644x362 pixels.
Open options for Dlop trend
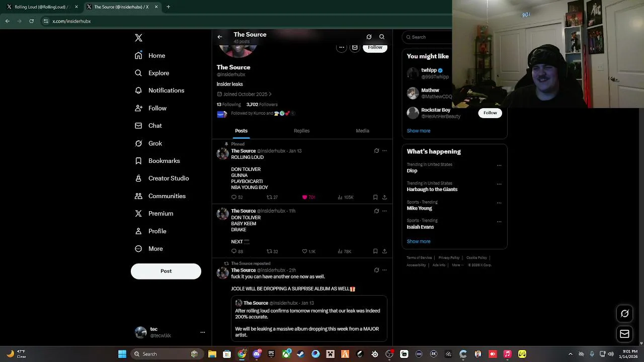[x=499, y=165]
